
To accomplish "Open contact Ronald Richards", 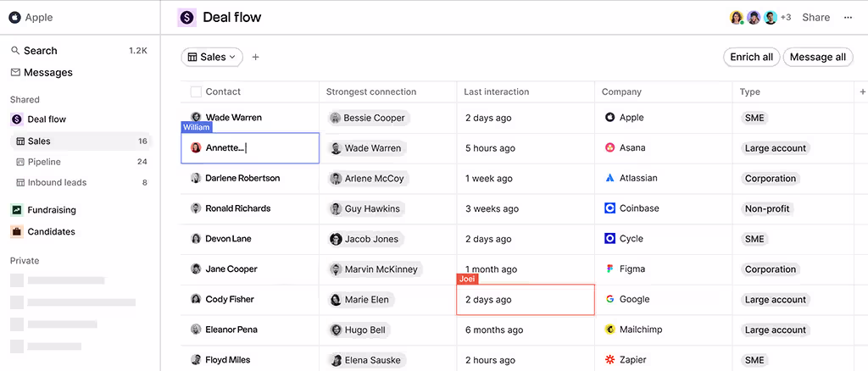I will [x=238, y=208].
